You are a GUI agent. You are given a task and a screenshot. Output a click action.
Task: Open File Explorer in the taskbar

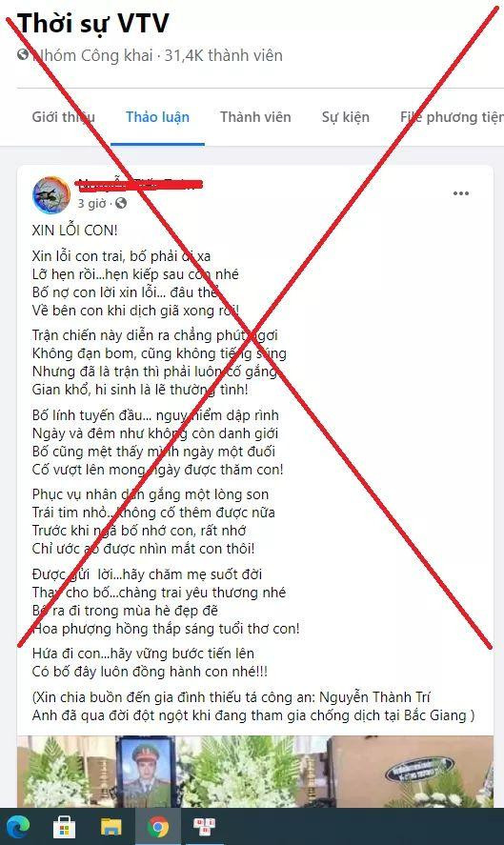[111, 827]
